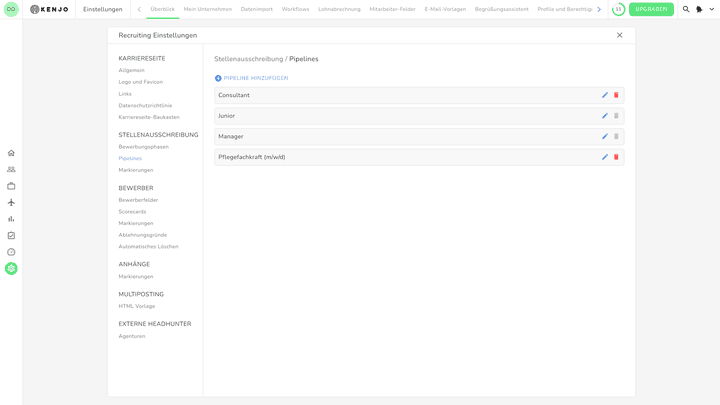Open the bar chart analytics icon
The image size is (720, 405).
click(x=11, y=219)
